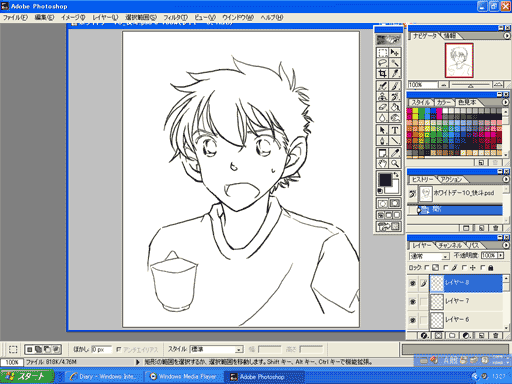
Task: Select the Airbrush tool
Action: (x=382, y=86)
